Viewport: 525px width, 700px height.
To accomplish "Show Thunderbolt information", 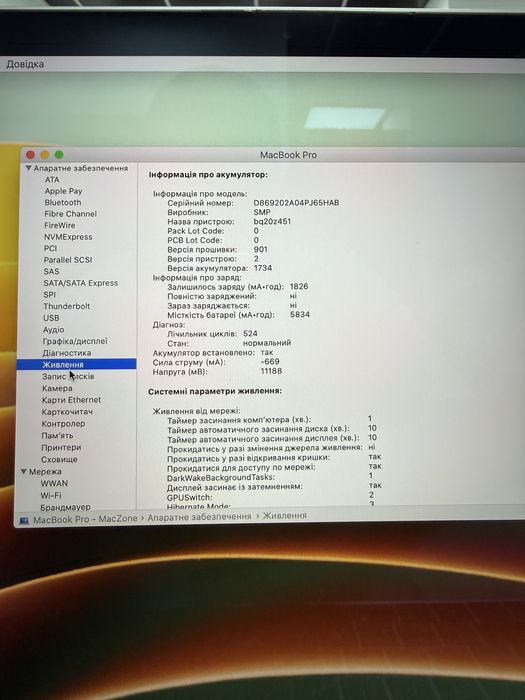I will pos(67,306).
